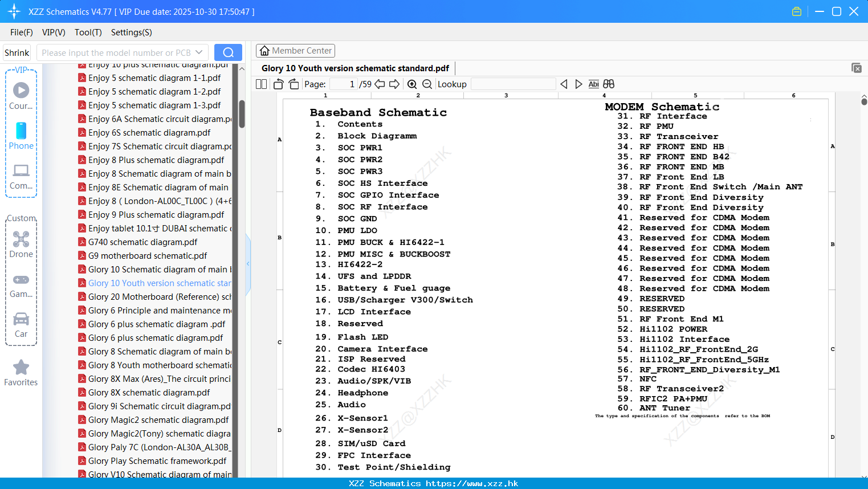Toggle the Abi whole-word match icon
Viewport: 868px width, 489px height.
[594, 84]
